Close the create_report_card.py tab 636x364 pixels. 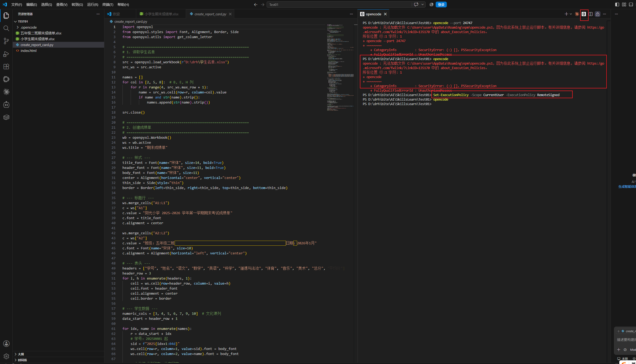click(230, 14)
